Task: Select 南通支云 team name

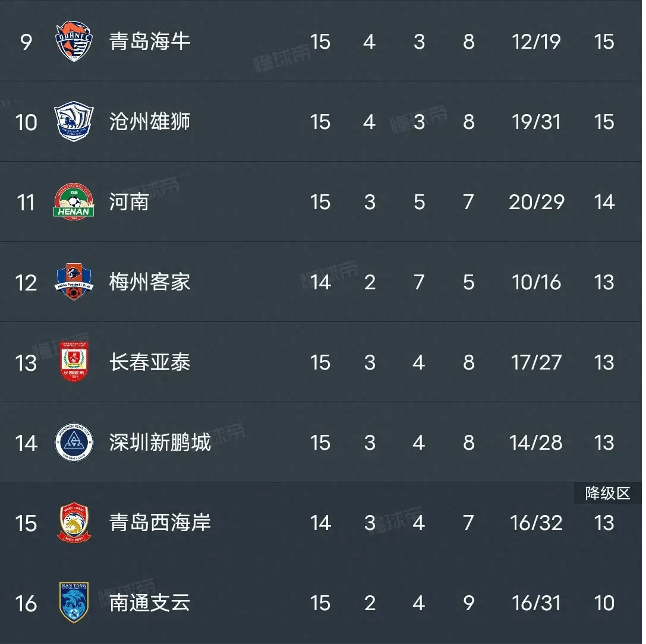Action: (150, 603)
